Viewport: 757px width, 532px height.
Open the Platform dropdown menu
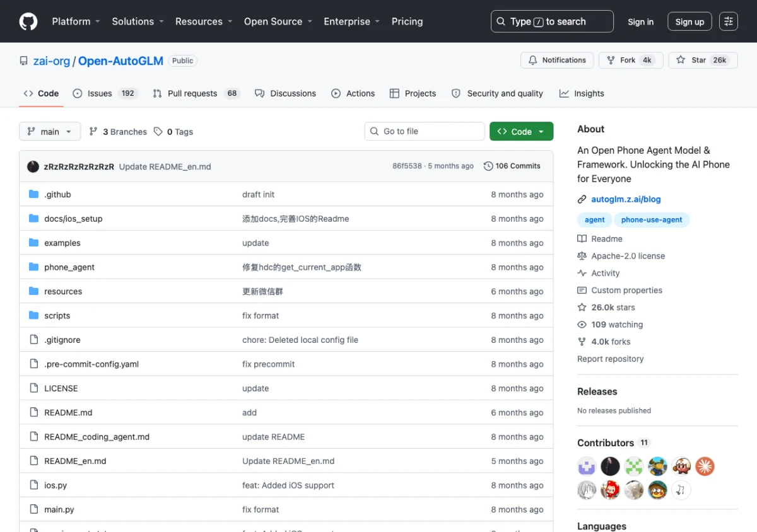point(76,21)
